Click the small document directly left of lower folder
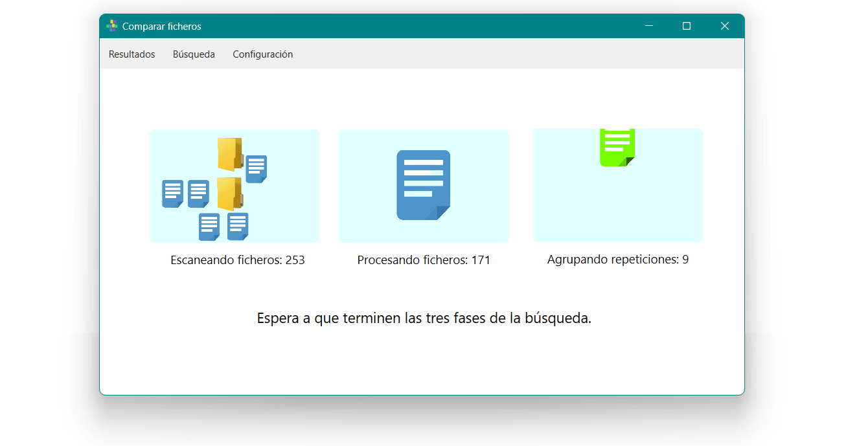The height and width of the screenshot is (446, 868). [x=198, y=194]
